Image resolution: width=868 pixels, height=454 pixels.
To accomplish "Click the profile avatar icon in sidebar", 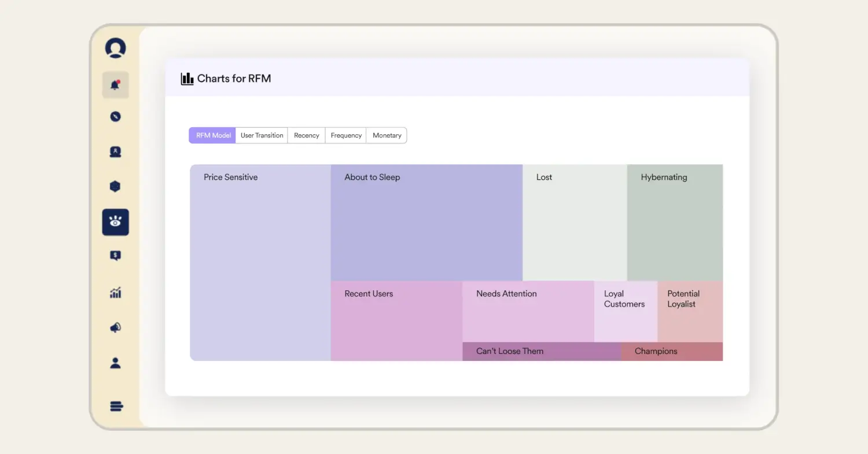I will pos(115,48).
